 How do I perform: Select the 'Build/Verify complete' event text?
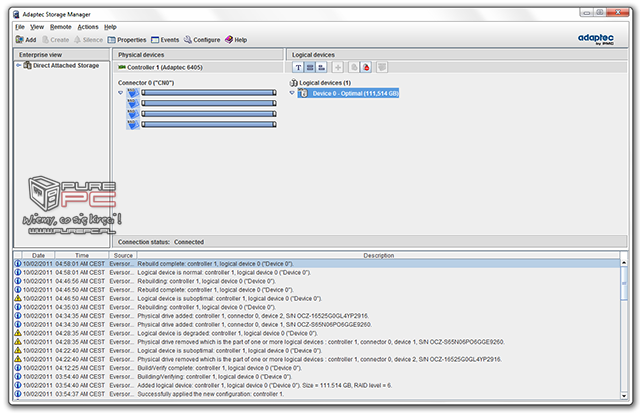[x=220, y=368]
